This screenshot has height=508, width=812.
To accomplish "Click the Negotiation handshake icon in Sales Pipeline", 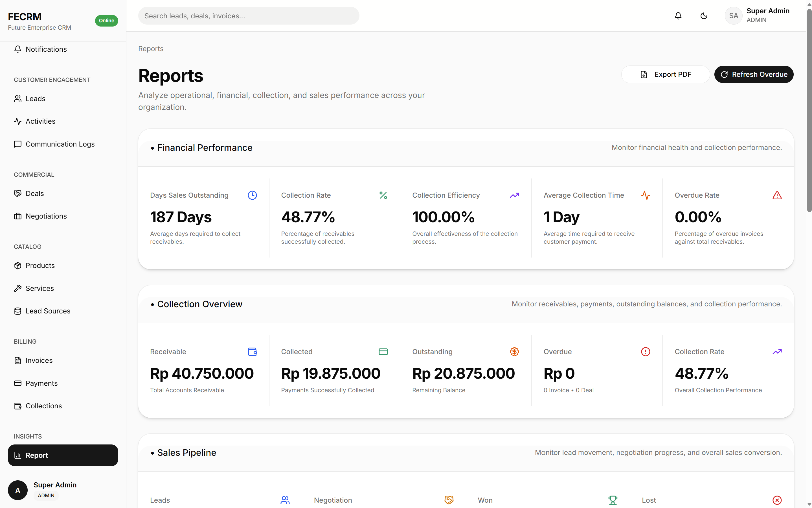I will pos(449,500).
